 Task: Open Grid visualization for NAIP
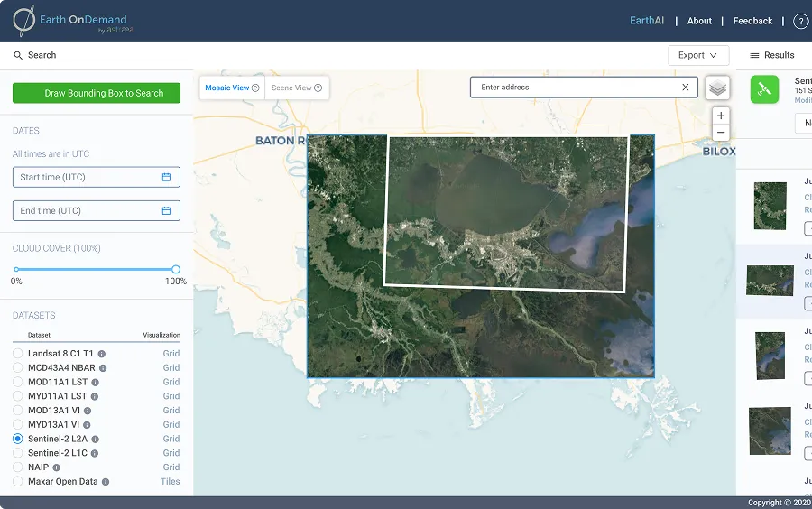[171, 467]
